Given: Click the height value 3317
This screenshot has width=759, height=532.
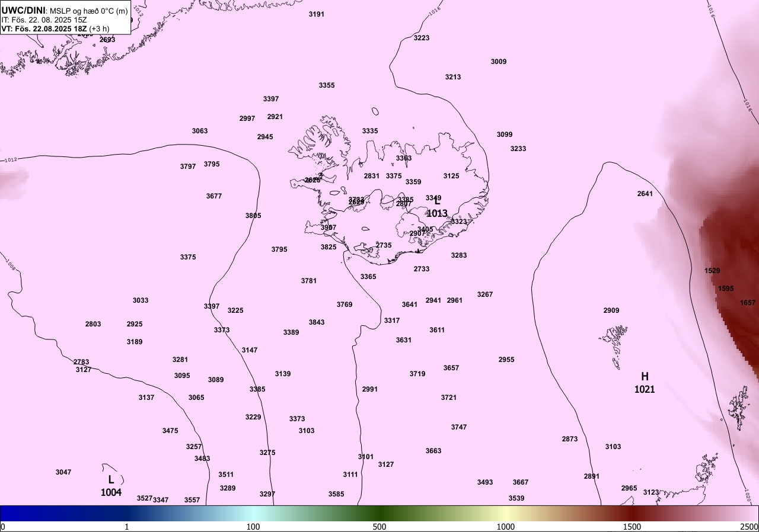Looking at the screenshot, I should [x=392, y=321].
